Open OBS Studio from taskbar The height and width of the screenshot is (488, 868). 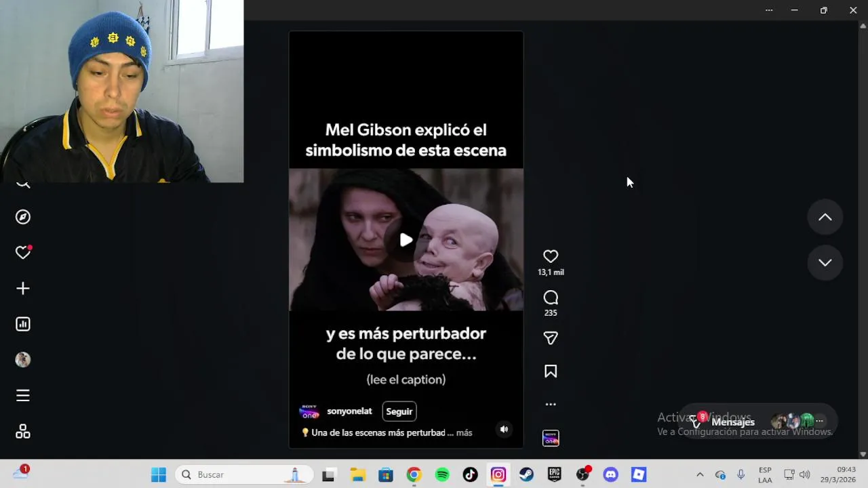583,474
